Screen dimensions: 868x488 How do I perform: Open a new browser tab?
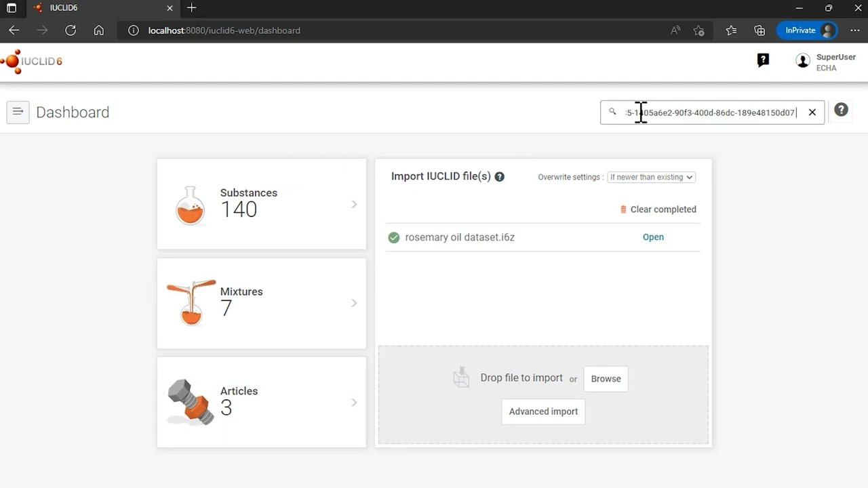pyautogui.click(x=192, y=8)
